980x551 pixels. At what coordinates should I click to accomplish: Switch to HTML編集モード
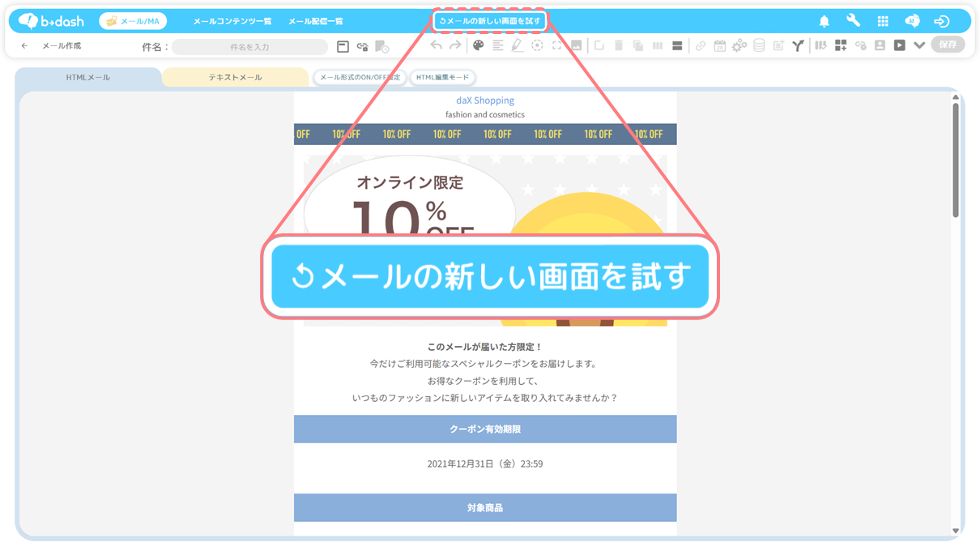click(442, 78)
